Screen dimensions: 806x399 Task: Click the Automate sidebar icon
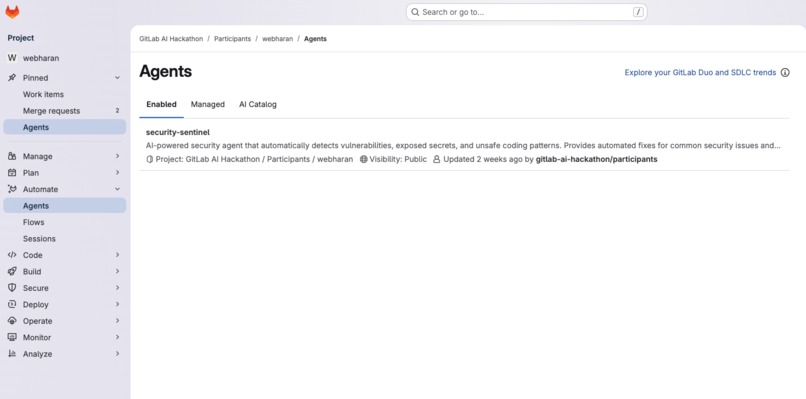point(12,189)
